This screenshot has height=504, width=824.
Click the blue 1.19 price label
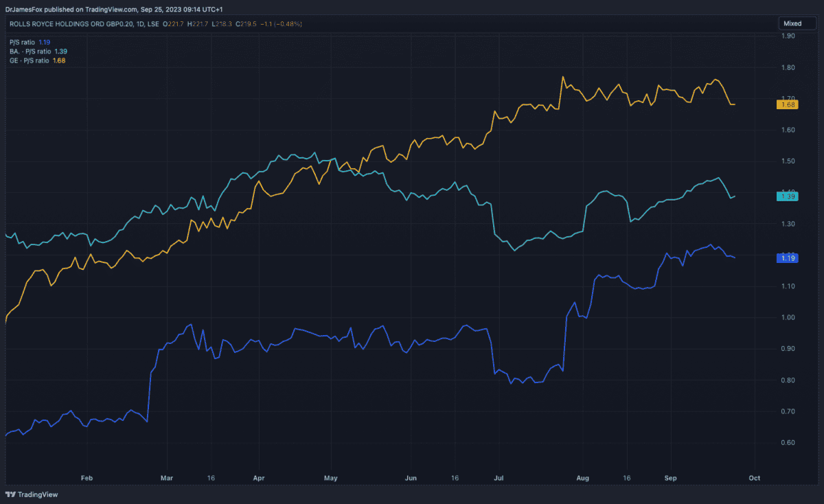[786, 258]
